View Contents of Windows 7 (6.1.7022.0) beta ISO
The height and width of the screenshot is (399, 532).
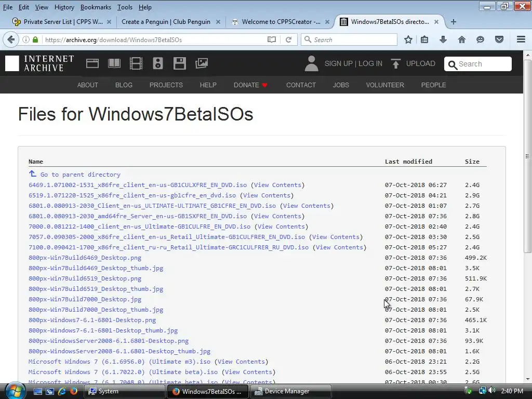point(248,372)
